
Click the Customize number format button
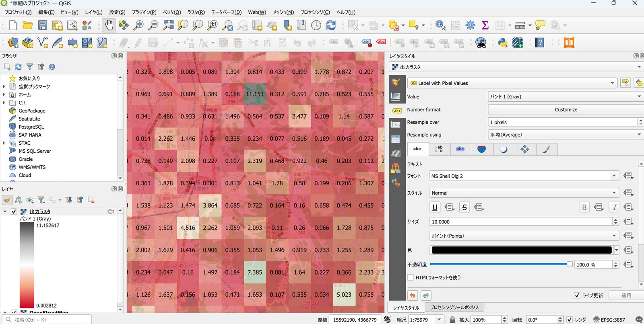(x=566, y=110)
